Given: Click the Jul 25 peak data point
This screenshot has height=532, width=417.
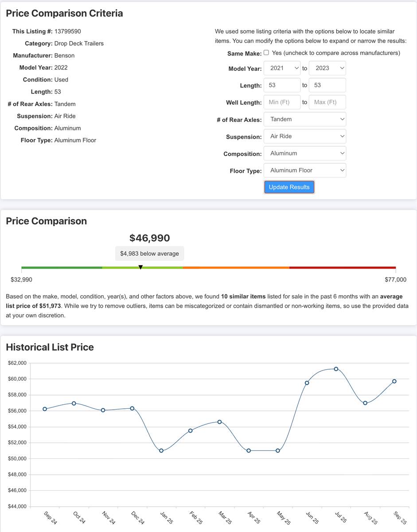Looking at the screenshot, I should point(336,369).
